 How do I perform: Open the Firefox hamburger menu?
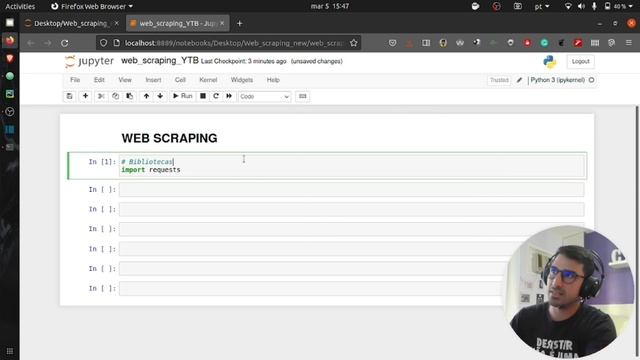coord(629,43)
